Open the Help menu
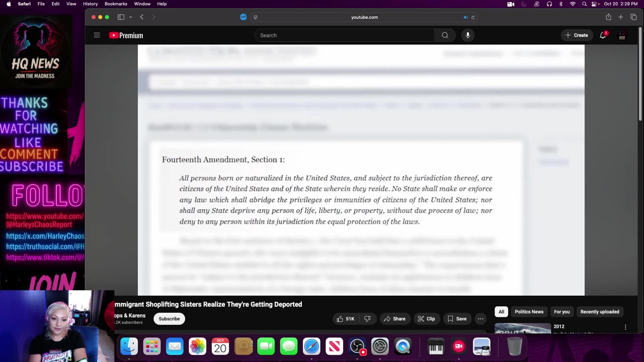Viewport: 644px width, 362px height. click(162, 4)
